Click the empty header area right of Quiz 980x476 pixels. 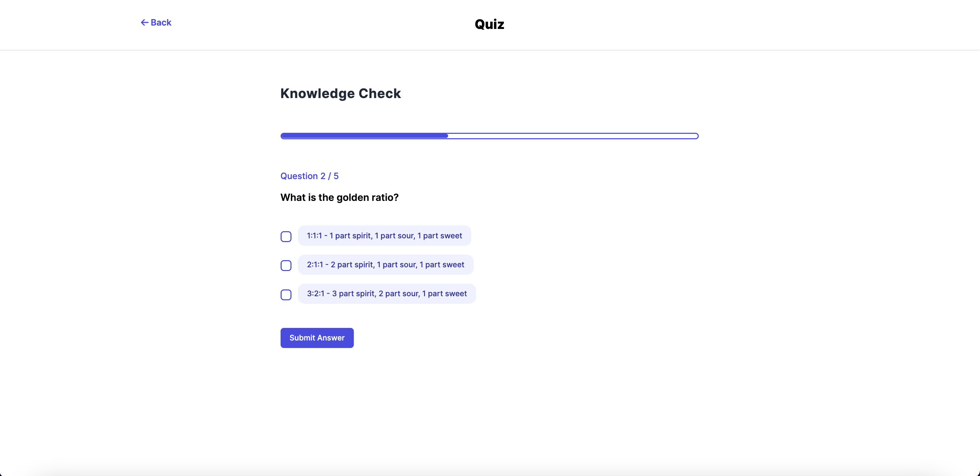pyautogui.click(x=723, y=25)
